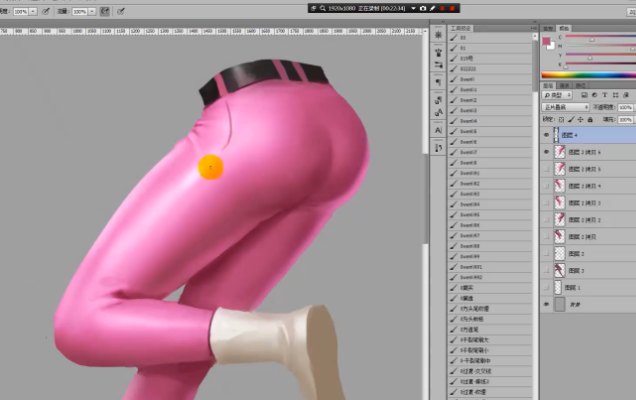Viewport: 636px width, 400px height.
Task: Click the magnifier icon in the recorder bar
Action: [323, 8]
